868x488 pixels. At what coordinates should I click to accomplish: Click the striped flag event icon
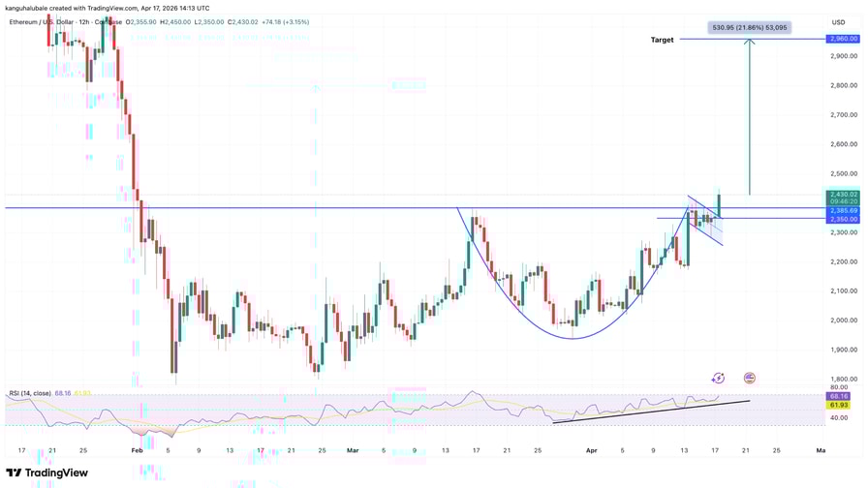pyautogui.click(x=750, y=379)
